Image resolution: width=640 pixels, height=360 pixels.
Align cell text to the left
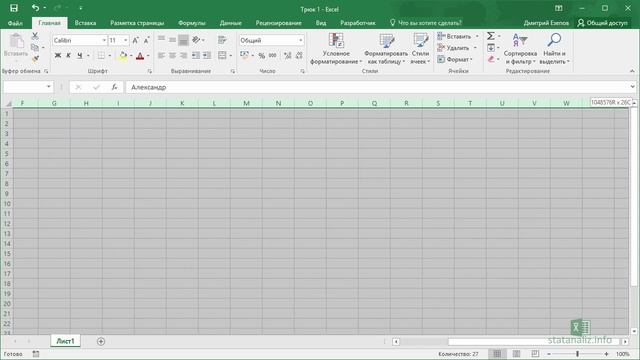162,56
